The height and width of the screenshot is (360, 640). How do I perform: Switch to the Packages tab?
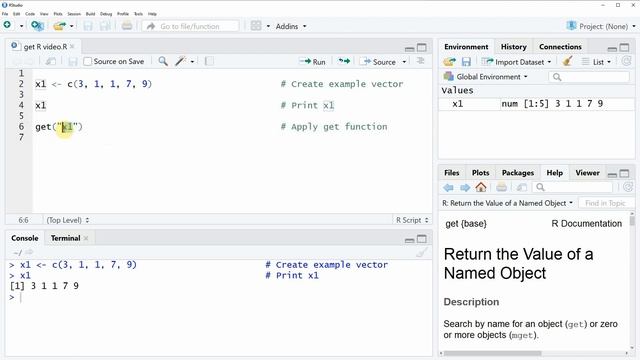point(518,173)
